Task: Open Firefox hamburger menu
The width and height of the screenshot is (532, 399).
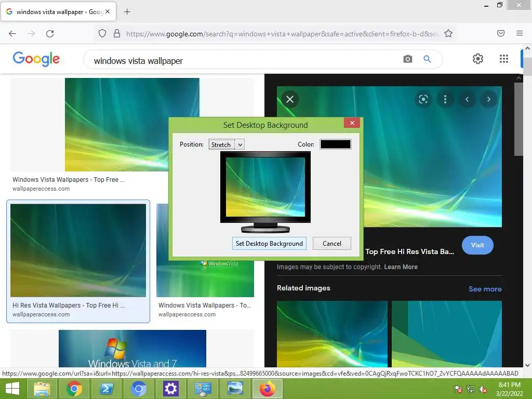Action: pos(520,33)
